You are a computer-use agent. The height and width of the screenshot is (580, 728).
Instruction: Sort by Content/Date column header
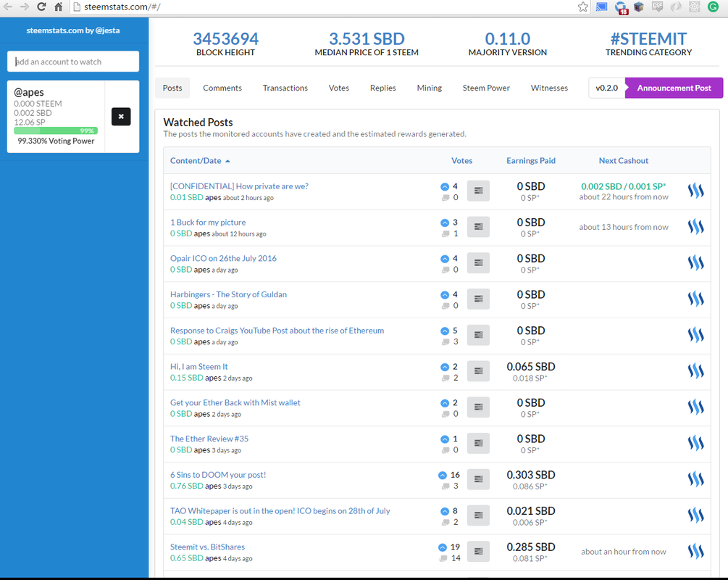pos(200,161)
